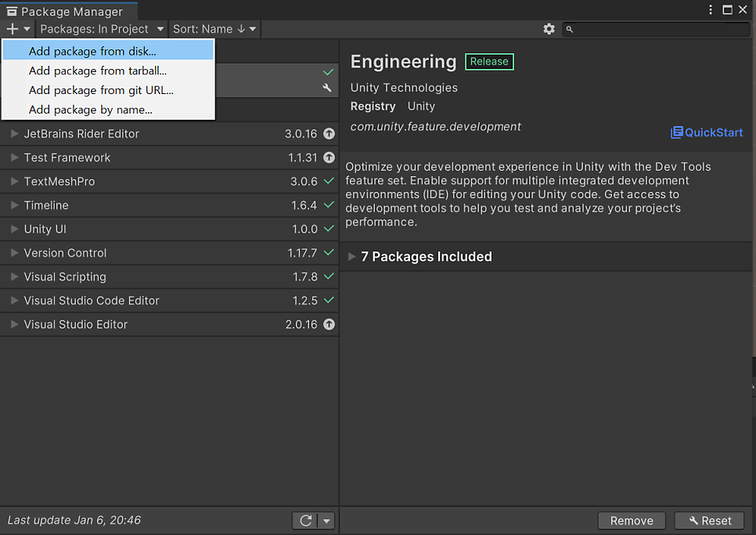Screen dimensions: 756x535
Task: Expand the Visual Scripting package entry
Action: [14, 277]
